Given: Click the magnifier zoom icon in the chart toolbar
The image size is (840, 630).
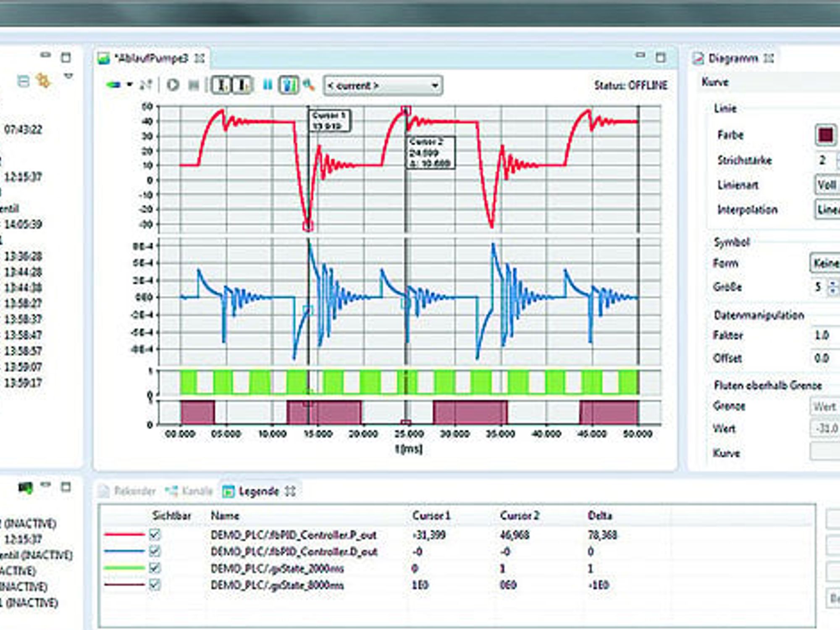Looking at the screenshot, I should point(309,85).
